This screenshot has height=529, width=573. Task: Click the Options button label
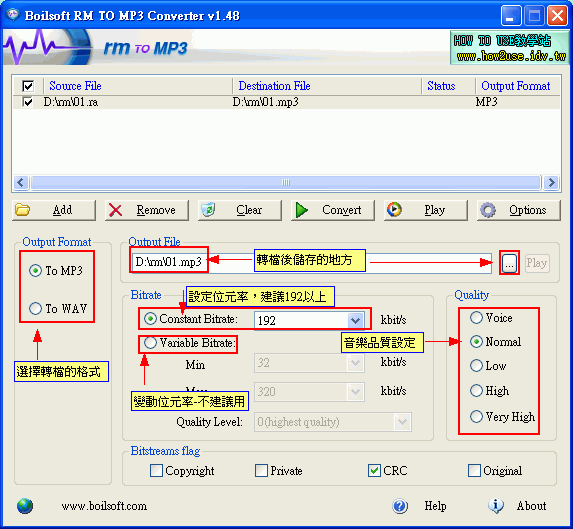coord(528,210)
